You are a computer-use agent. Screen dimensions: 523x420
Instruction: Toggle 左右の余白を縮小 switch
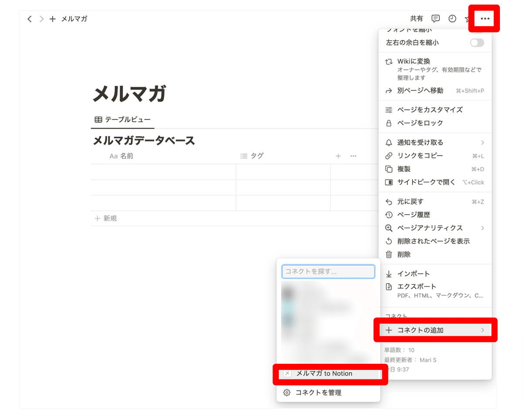[476, 42]
